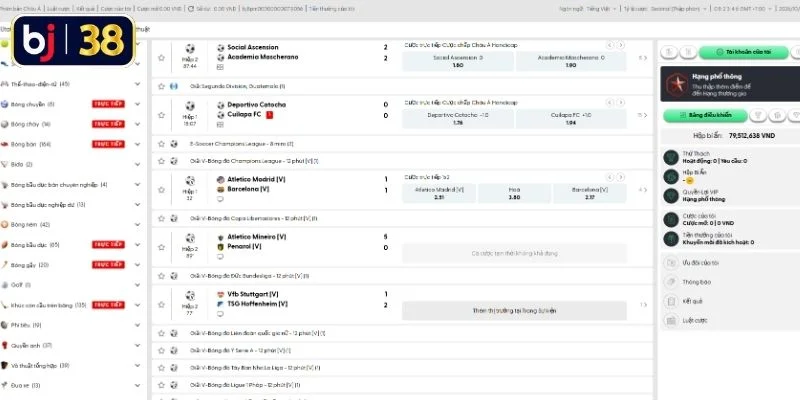This screenshot has height=400, width=800.
Task: Click the Bóng chuyền volleyball icon
Action: pos(5,104)
